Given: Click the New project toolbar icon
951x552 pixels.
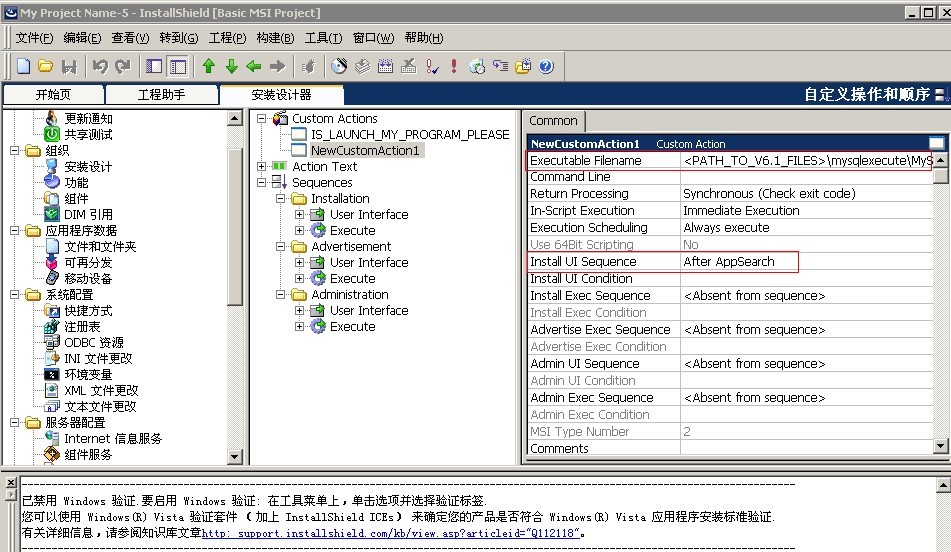Looking at the screenshot, I should point(23,66).
